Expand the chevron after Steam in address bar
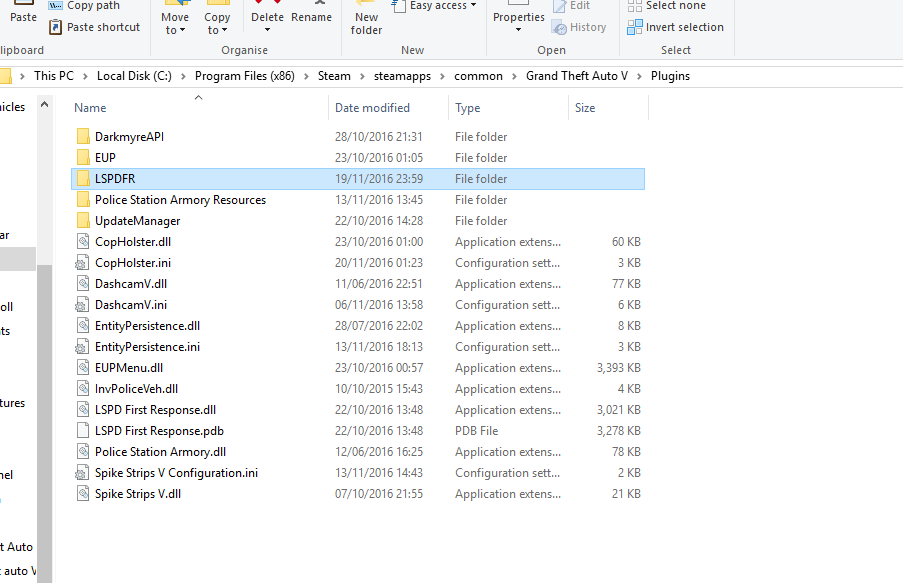903x583 pixels. 362,76
